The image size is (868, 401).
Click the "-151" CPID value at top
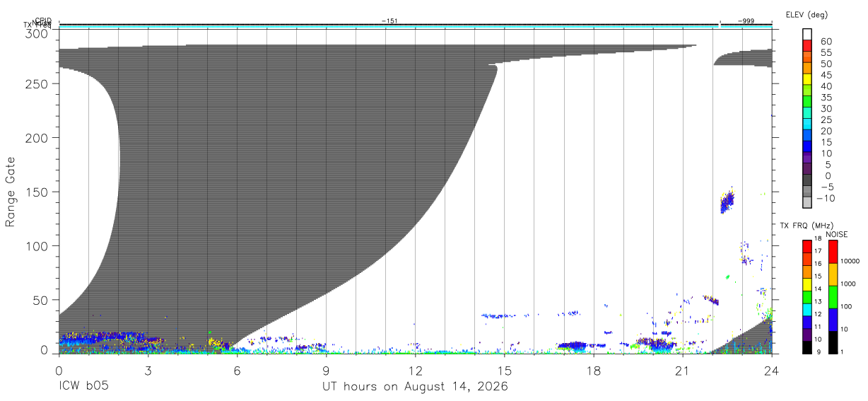pos(389,21)
